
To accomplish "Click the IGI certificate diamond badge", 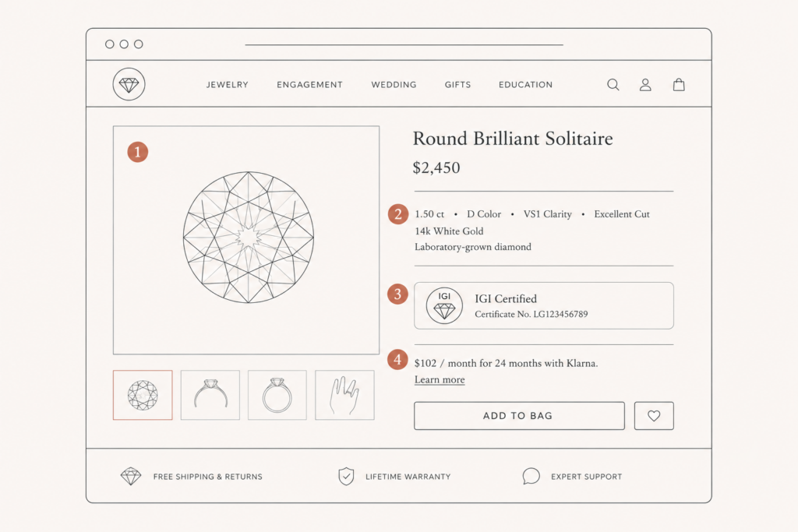I will 444,305.
